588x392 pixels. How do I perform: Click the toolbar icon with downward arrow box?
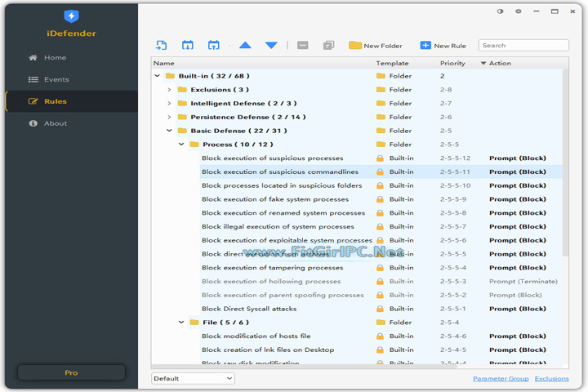(188, 46)
